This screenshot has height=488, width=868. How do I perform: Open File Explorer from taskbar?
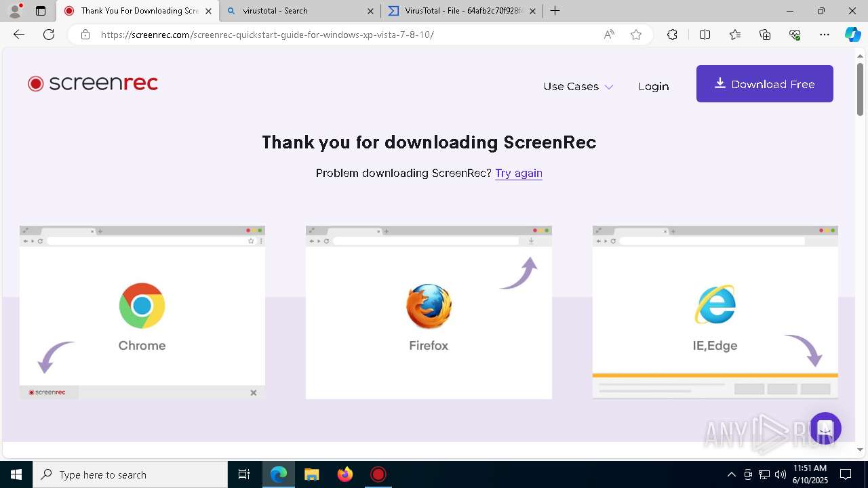pyautogui.click(x=312, y=474)
